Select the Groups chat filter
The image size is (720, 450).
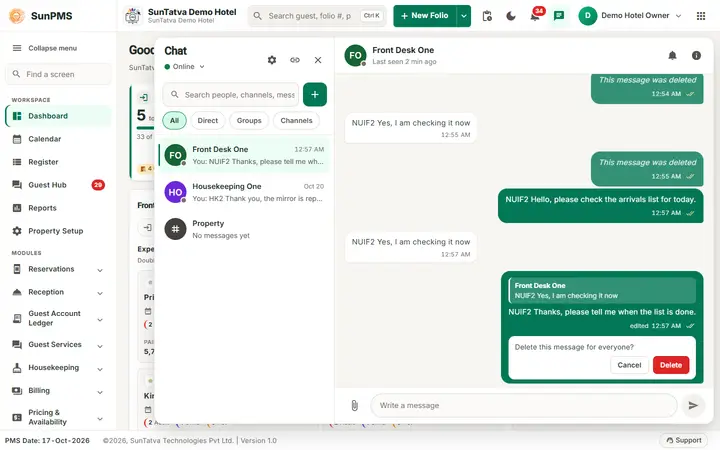point(249,120)
